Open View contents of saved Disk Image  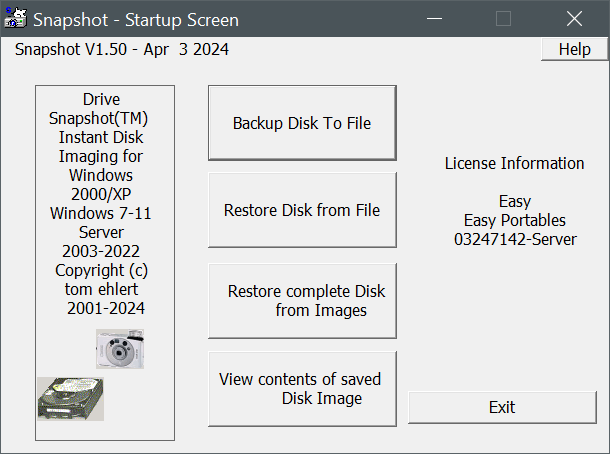click(x=302, y=389)
